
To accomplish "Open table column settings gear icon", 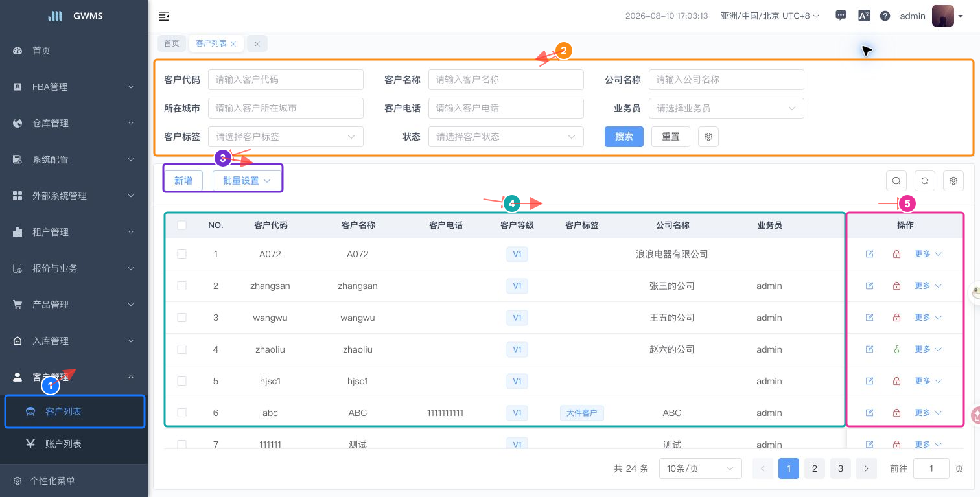I will coord(953,181).
